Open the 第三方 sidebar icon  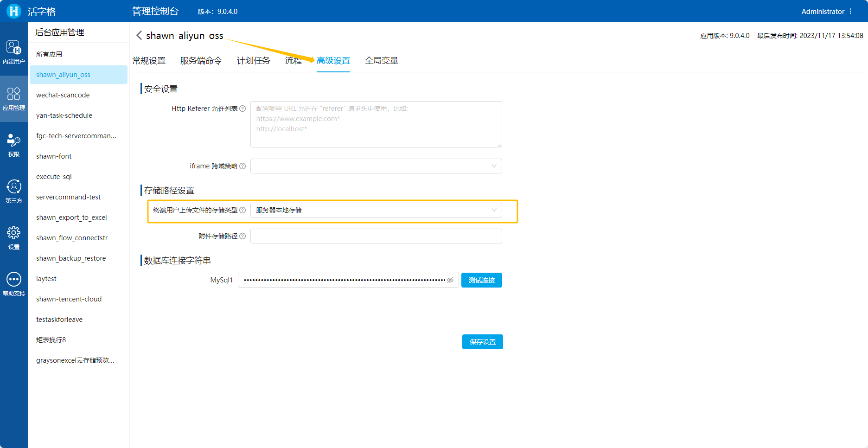click(13, 191)
